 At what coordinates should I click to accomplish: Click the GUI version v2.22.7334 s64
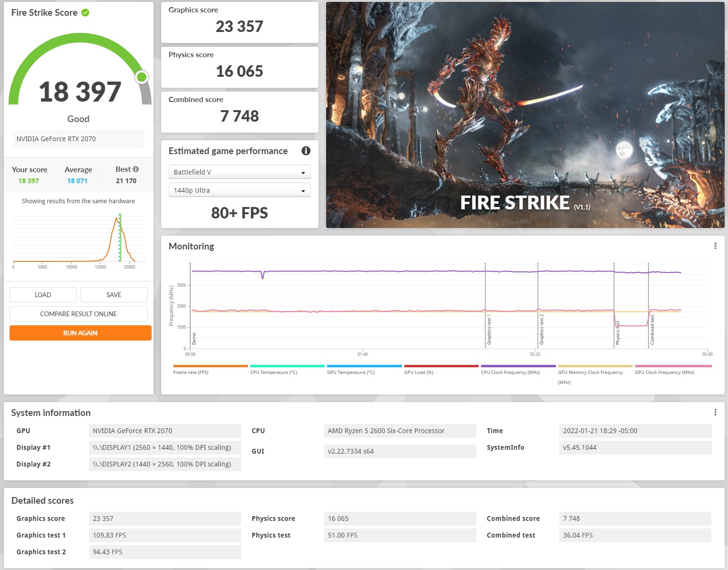400,451
